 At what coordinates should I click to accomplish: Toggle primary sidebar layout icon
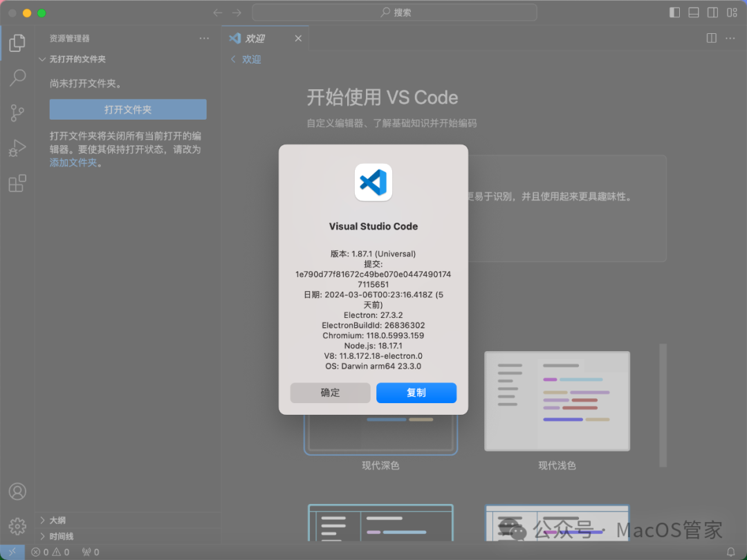coord(674,13)
